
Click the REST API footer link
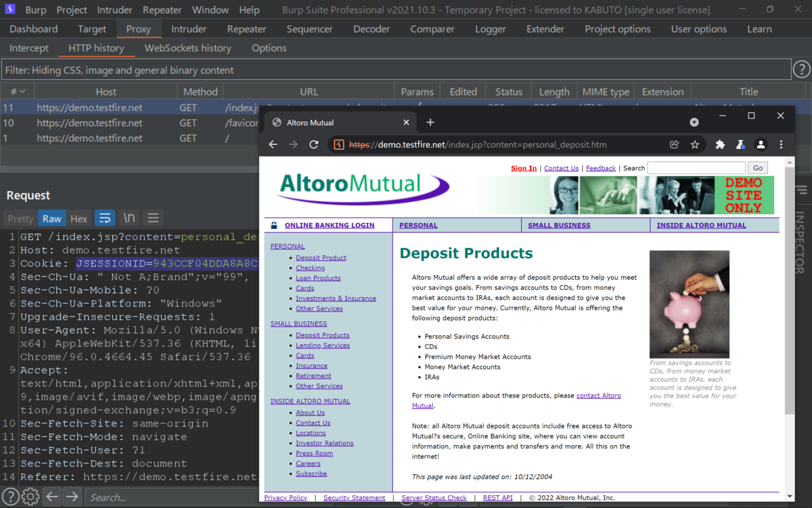click(x=498, y=498)
